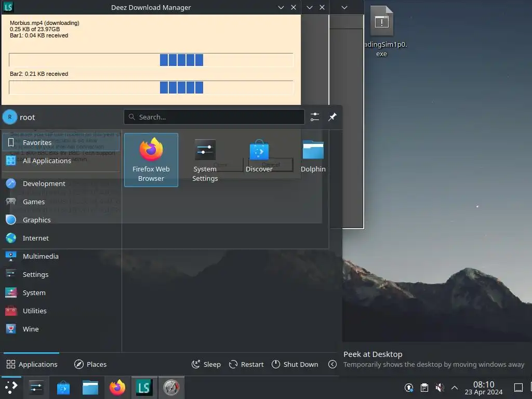Switch to LS app in taskbar
The width and height of the screenshot is (532, 399).
point(144,388)
